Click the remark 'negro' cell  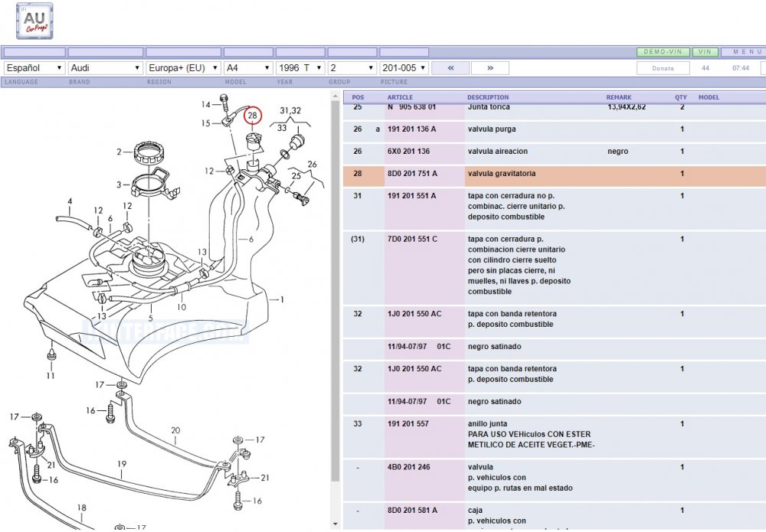(617, 152)
